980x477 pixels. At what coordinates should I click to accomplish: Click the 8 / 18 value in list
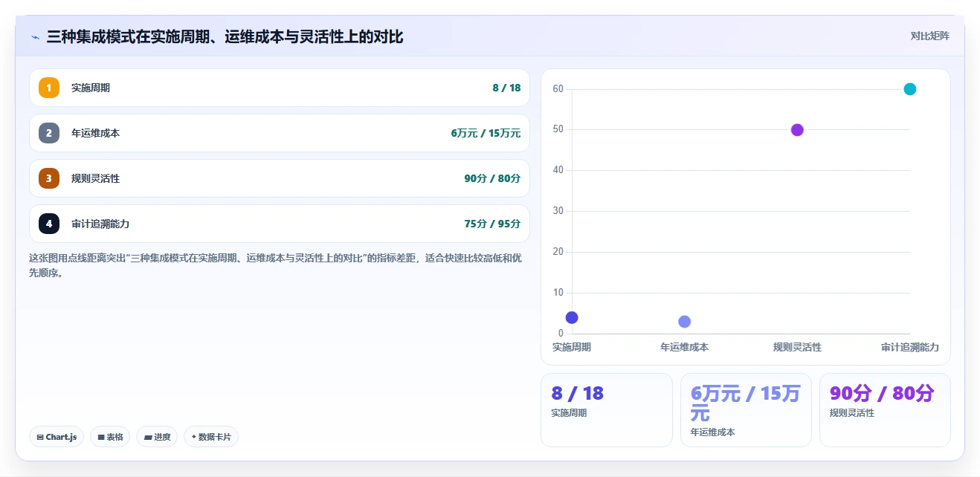[506, 88]
